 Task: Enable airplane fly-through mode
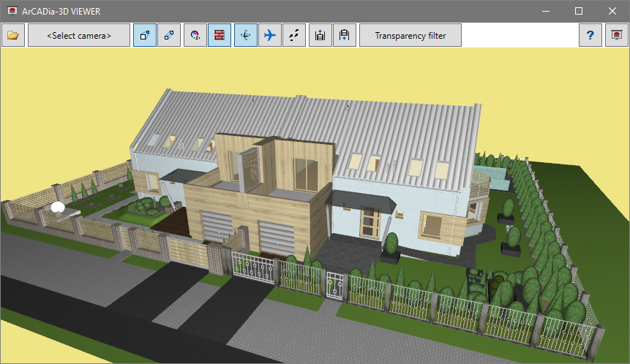coord(270,35)
